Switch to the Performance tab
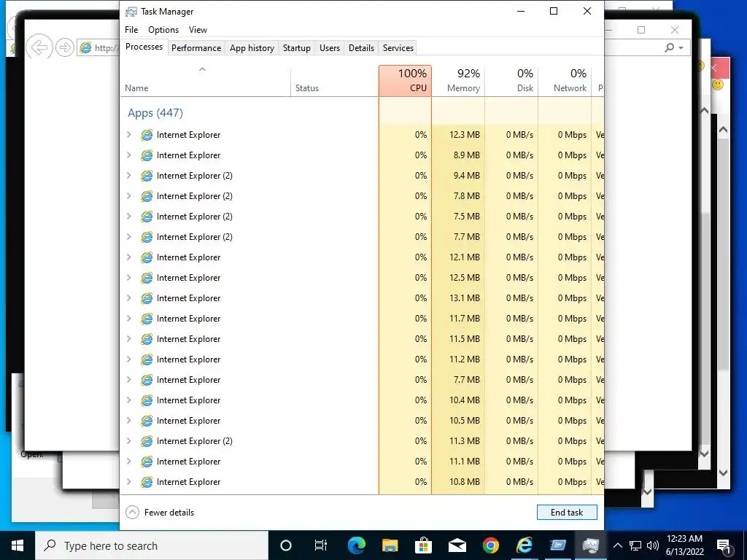 (x=196, y=47)
